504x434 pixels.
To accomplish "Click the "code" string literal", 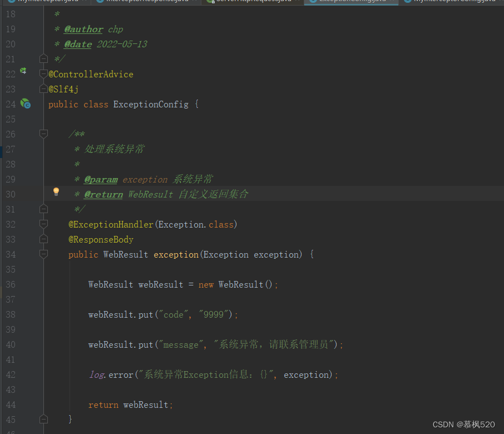I will pyautogui.click(x=174, y=314).
